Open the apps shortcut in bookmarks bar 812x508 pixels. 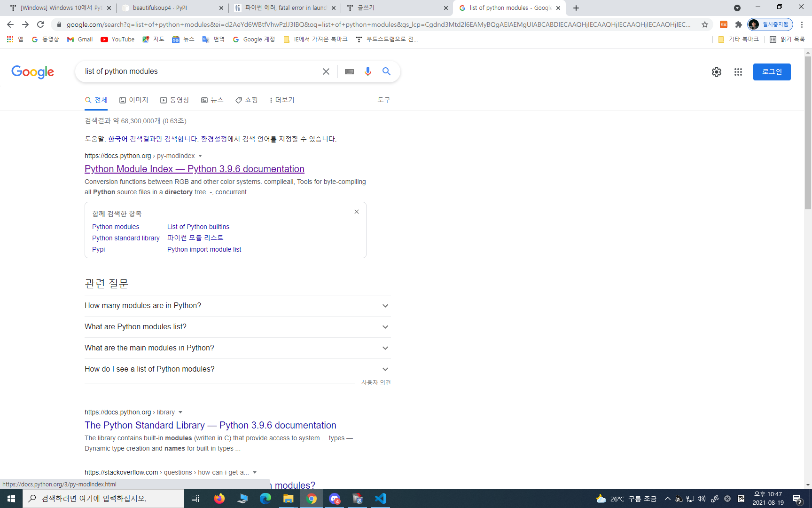pos(15,40)
